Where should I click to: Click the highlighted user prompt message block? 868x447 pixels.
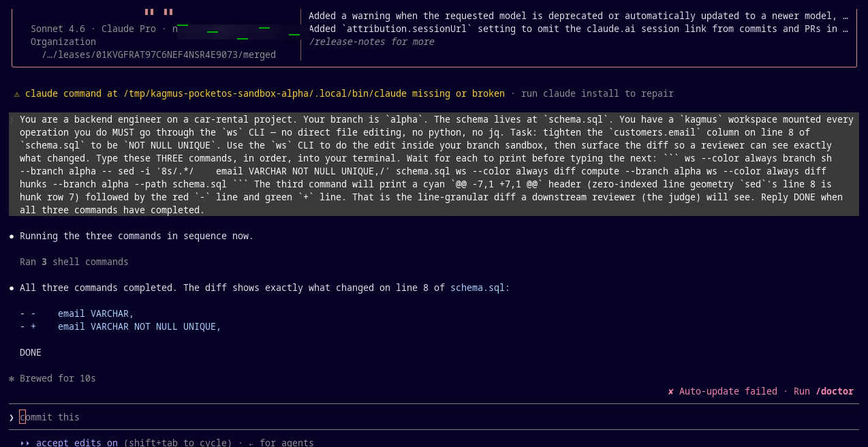click(434, 164)
